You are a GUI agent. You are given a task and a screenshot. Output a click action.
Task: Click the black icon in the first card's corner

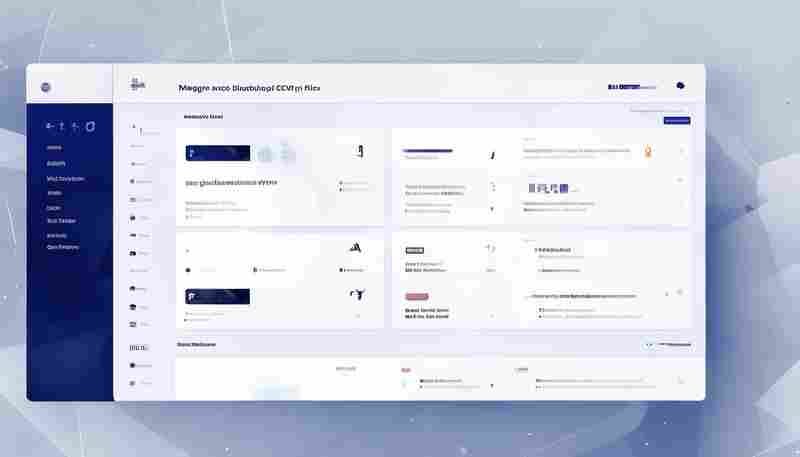point(361,151)
